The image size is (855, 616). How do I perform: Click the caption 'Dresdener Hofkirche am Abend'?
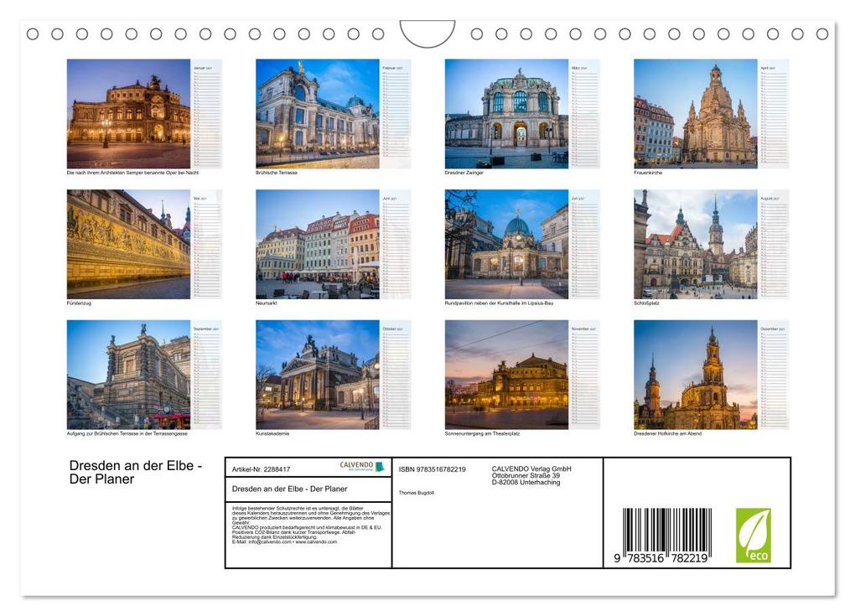[667, 434]
